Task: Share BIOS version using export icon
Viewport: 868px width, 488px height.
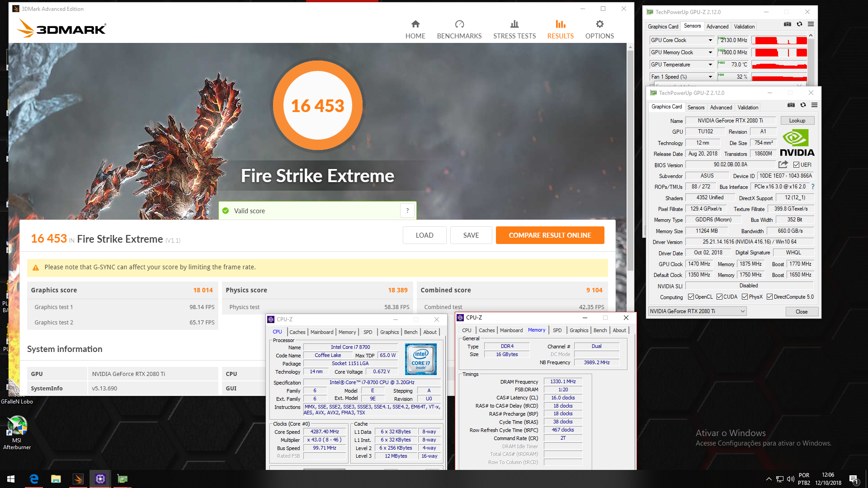Action: 783,164
